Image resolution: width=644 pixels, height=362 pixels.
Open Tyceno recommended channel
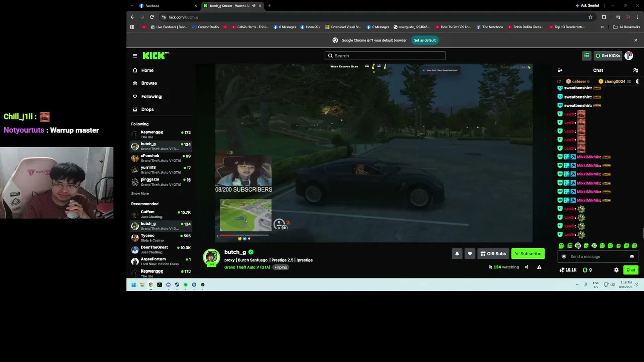click(161, 238)
